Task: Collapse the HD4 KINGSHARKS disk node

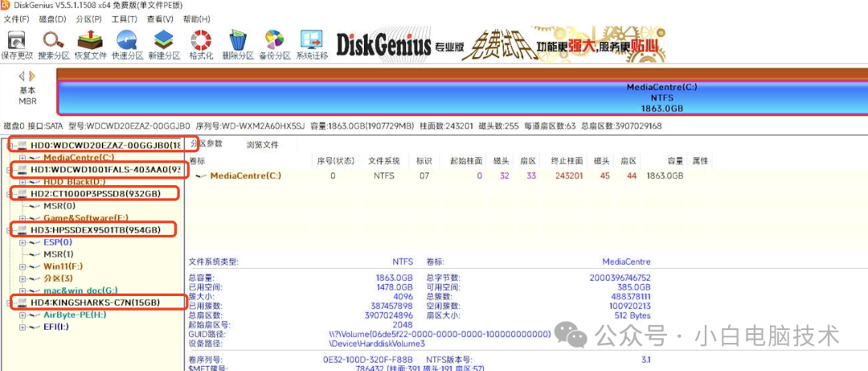Action: (x=10, y=303)
